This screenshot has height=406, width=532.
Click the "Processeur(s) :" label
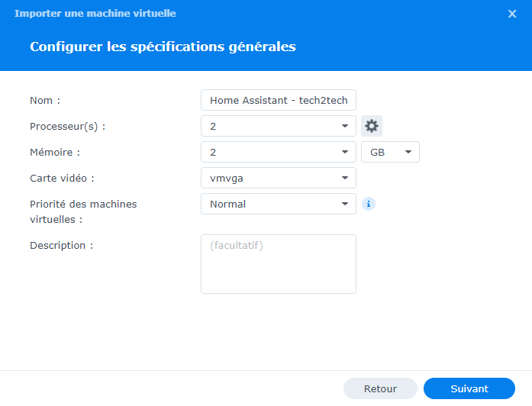(67, 126)
